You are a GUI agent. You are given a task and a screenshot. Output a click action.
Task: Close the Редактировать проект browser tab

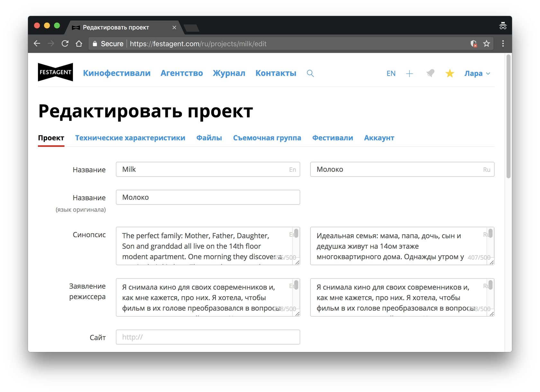[174, 27]
